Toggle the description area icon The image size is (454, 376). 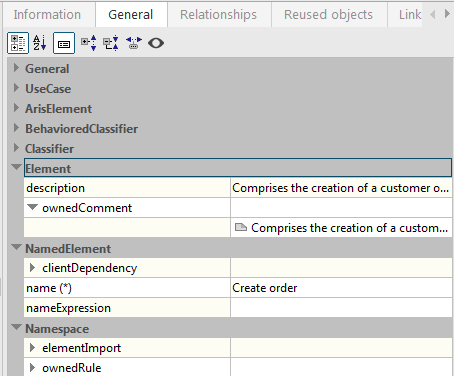[64, 43]
